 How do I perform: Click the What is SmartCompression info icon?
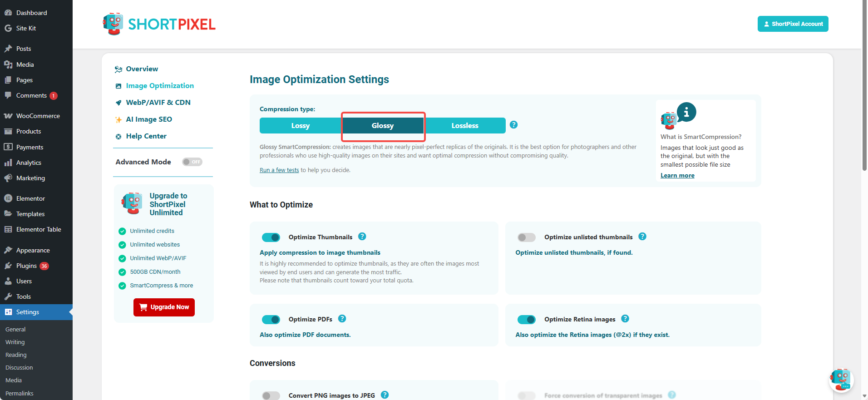(x=686, y=112)
